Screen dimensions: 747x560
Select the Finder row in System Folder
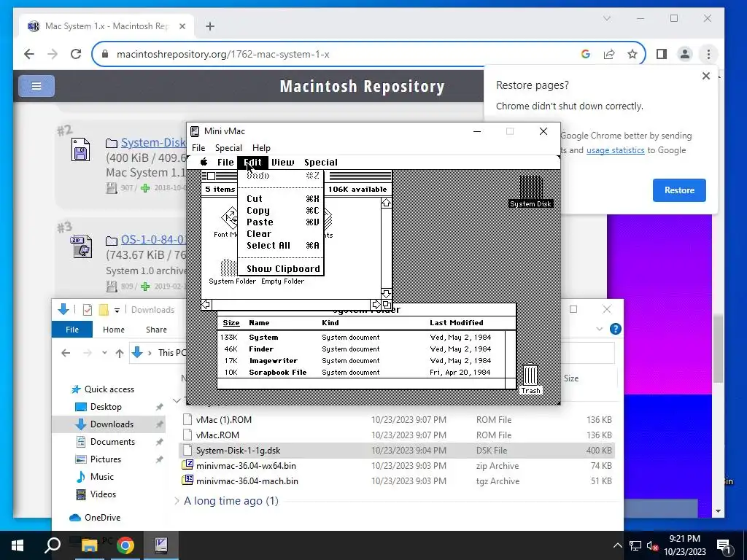click(x=360, y=349)
